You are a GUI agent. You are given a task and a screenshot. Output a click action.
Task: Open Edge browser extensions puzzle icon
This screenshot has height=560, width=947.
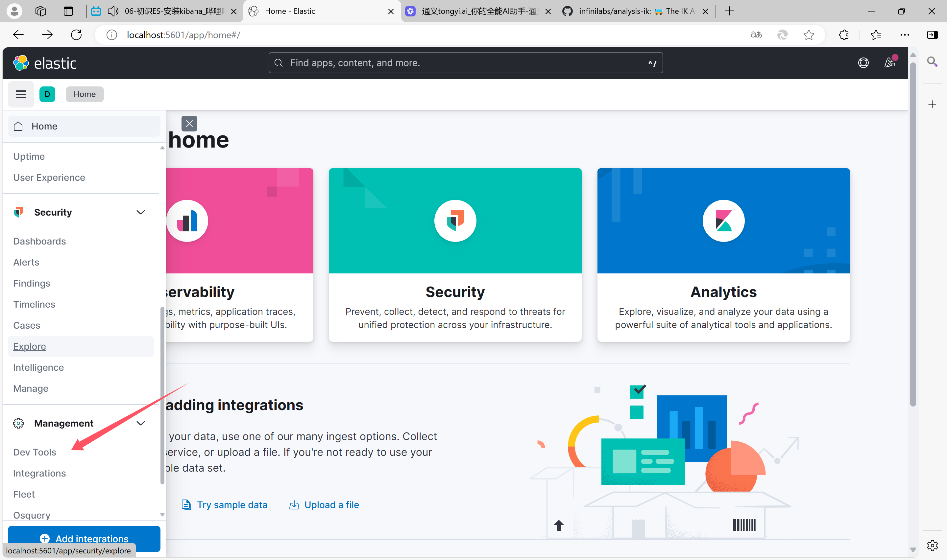(x=843, y=35)
